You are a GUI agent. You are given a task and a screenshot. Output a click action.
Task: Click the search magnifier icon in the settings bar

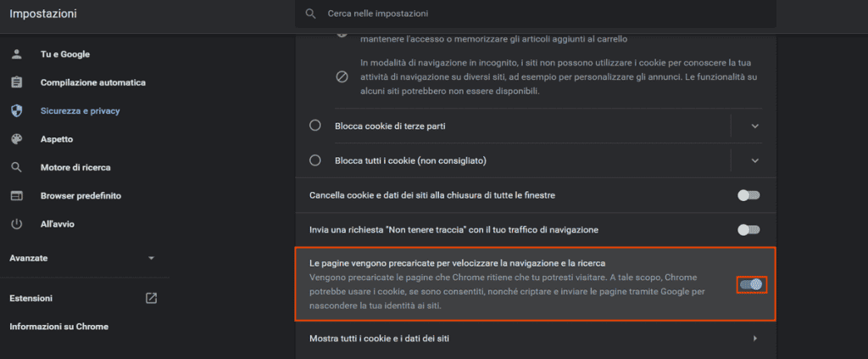pyautogui.click(x=311, y=14)
